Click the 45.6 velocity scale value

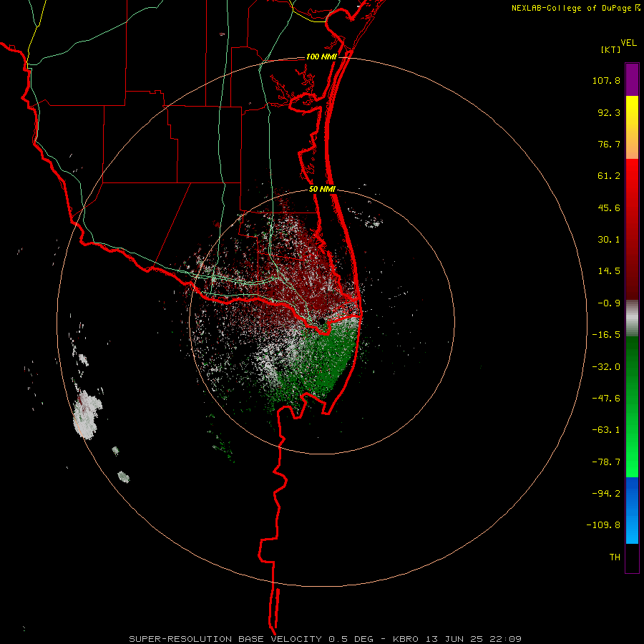coord(609,208)
